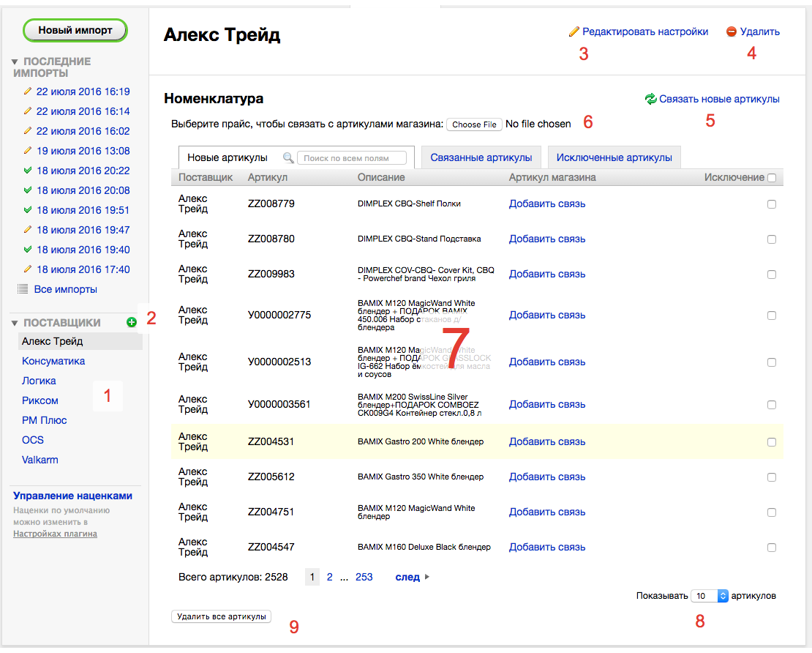812x653 pixels.
Task: Click the pencil icon beside 19 июля 2016 13:08
Action: tap(28, 151)
